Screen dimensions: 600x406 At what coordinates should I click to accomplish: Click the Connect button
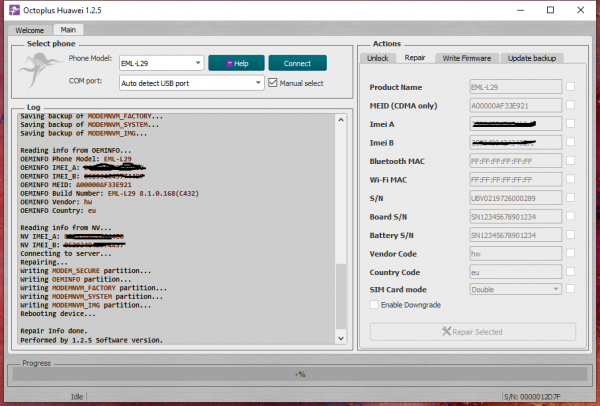(297, 63)
